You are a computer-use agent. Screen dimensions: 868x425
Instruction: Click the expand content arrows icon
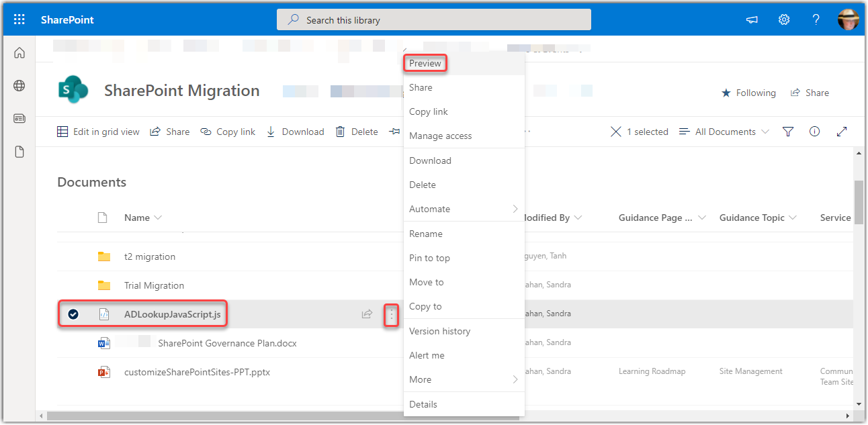(842, 132)
